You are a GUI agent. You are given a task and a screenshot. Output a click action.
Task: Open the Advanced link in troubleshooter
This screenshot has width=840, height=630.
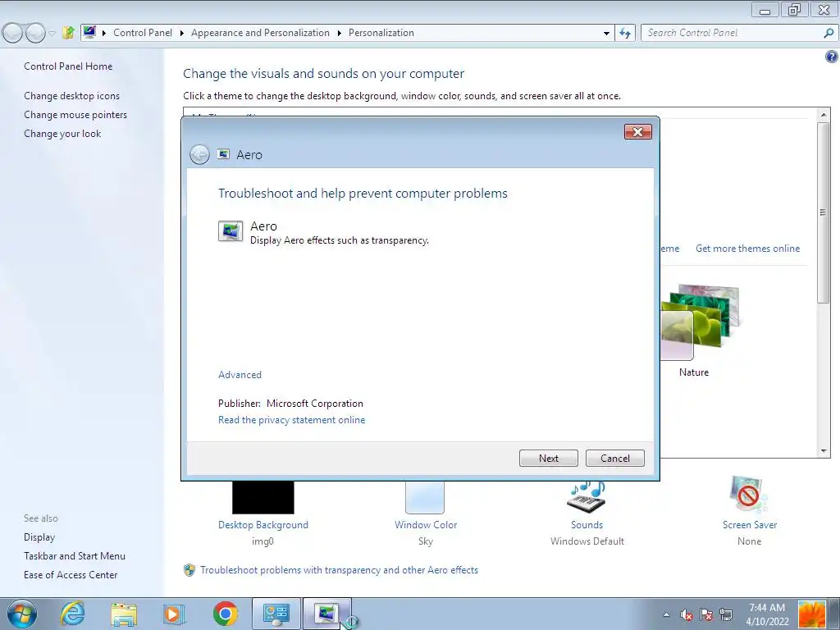(x=240, y=374)
